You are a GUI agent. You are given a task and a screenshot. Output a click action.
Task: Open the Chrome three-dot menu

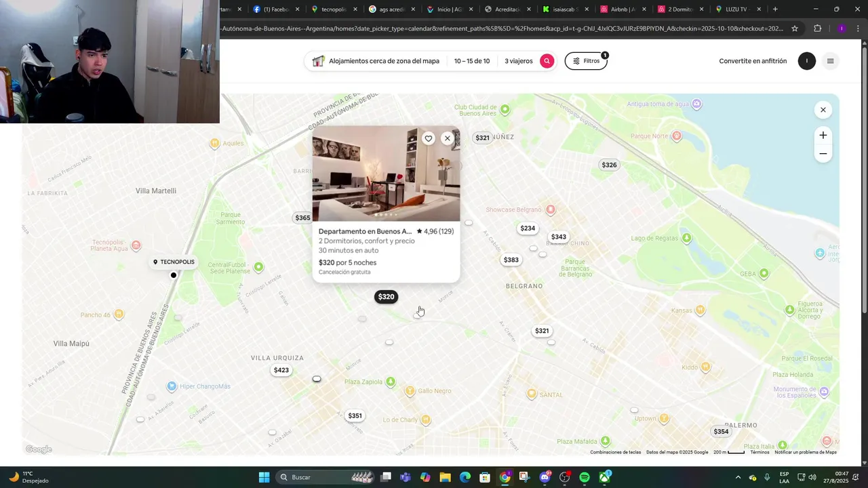859,28
